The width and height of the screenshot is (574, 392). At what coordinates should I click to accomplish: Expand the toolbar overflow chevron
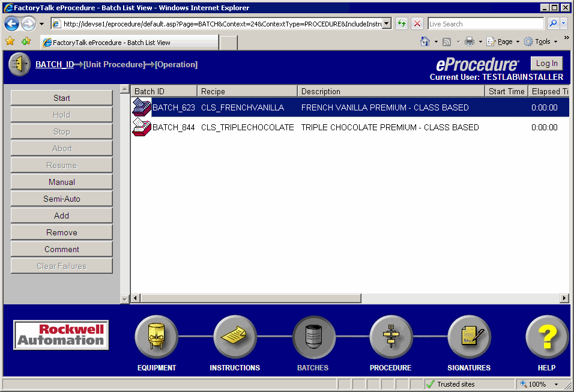tap(566, 38)
